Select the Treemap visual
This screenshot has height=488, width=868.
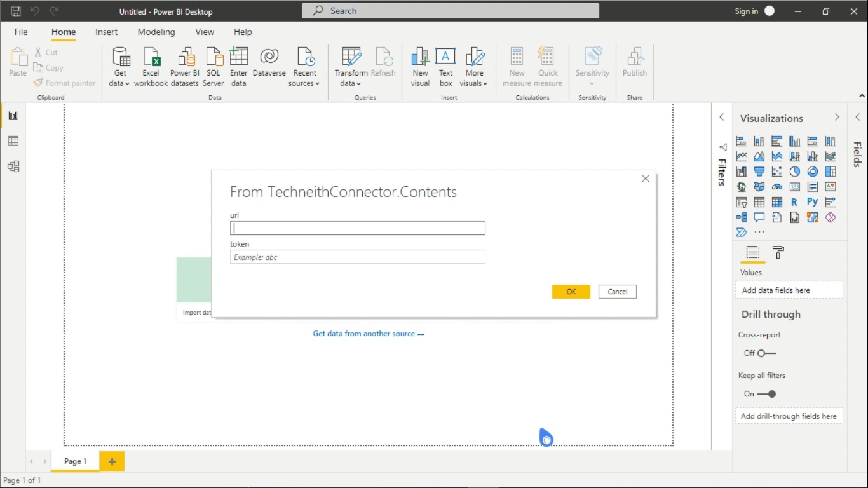click(831, 172)
